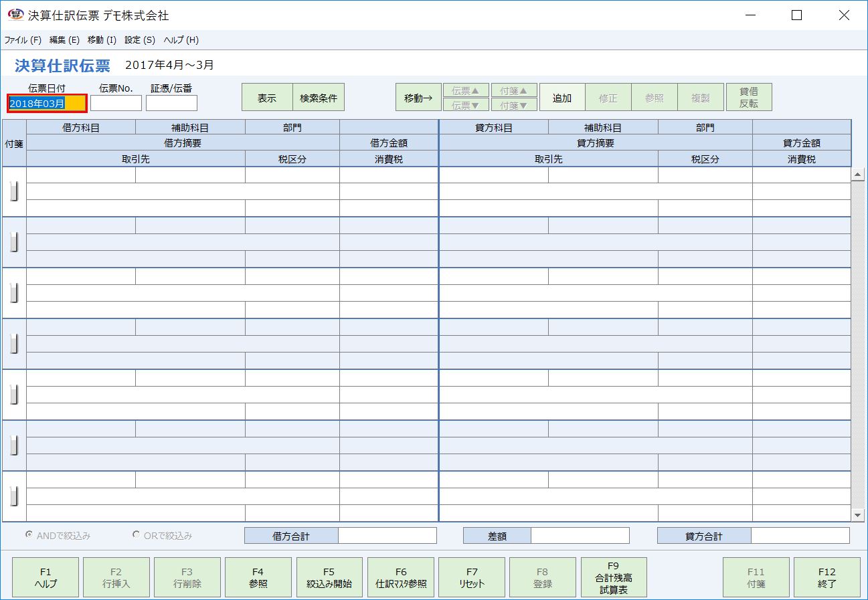Click the scrollbar up arrow icon
This screenshot has height=600, width=868.
(859, 173)
